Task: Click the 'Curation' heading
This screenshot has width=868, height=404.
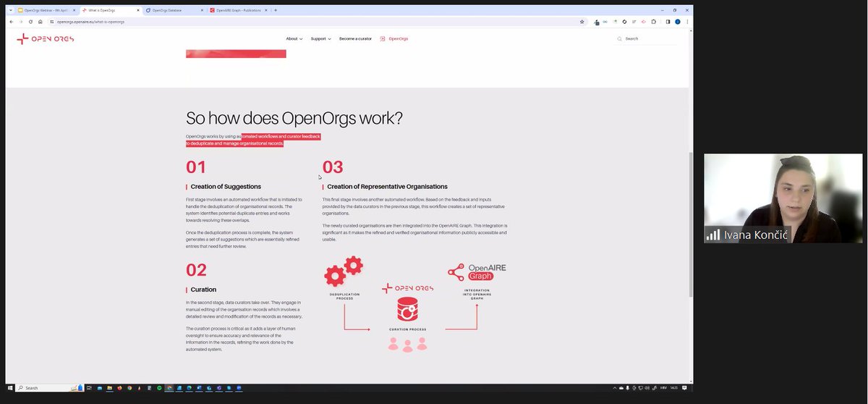Action: [x=203, y=290]
